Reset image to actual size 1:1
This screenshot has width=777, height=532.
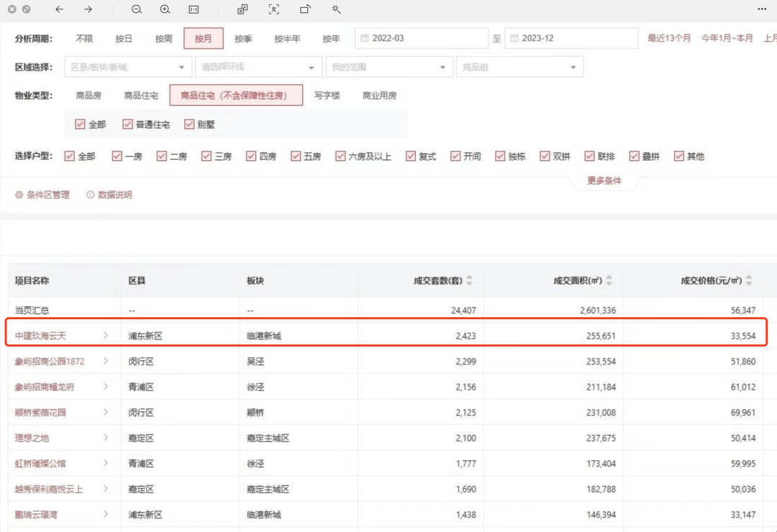point(194,9)
